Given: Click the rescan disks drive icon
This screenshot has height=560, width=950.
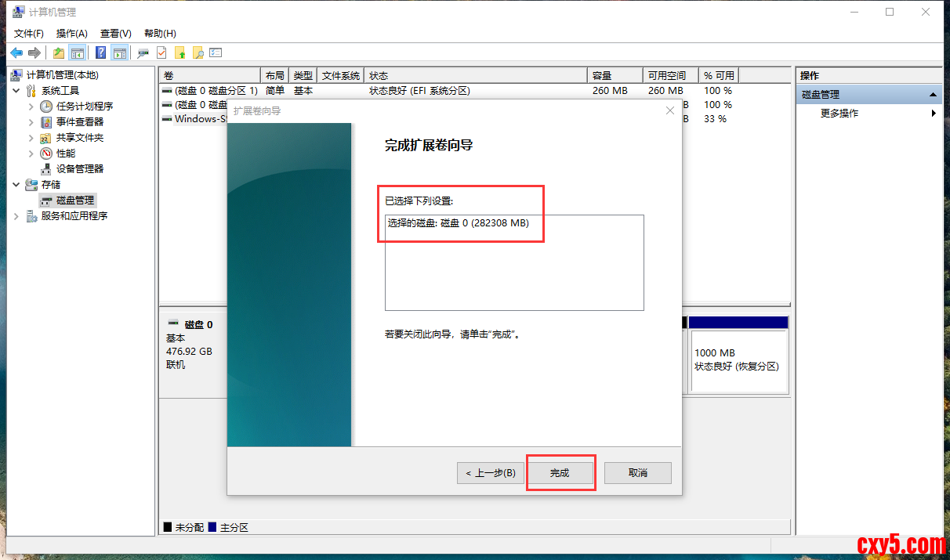Looking at the screenshot, I should coord(143,52).
